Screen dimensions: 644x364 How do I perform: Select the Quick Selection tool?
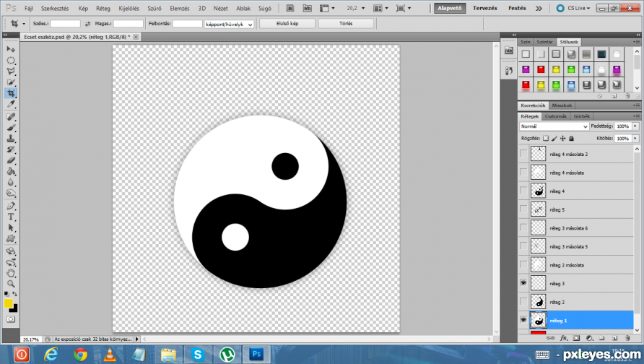point(11,82)
